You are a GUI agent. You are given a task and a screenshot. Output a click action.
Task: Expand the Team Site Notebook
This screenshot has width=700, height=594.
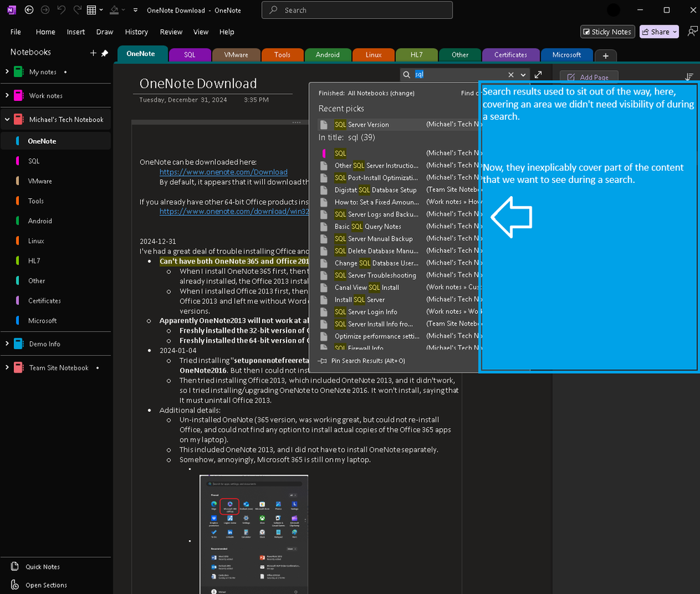point(7,367)
